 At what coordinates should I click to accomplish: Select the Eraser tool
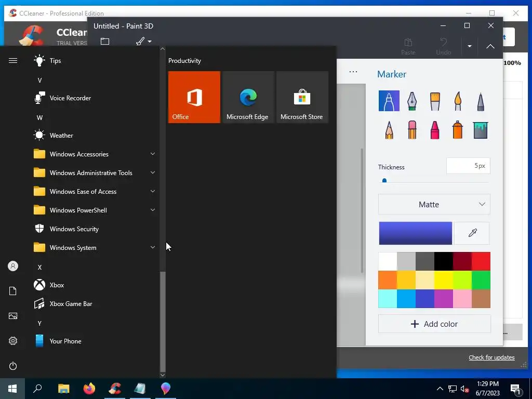tap(412, 129)
